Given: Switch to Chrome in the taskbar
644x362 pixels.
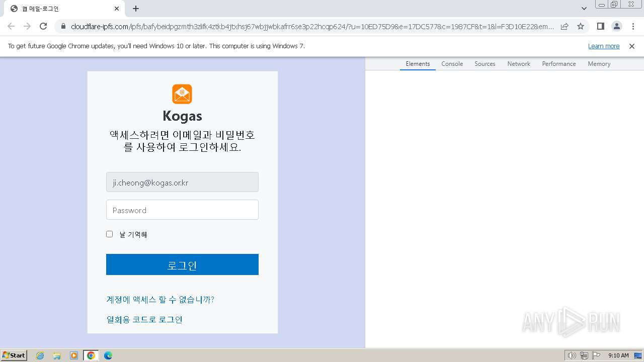Looking at the screenshot, I should click(x=91, y=355).
